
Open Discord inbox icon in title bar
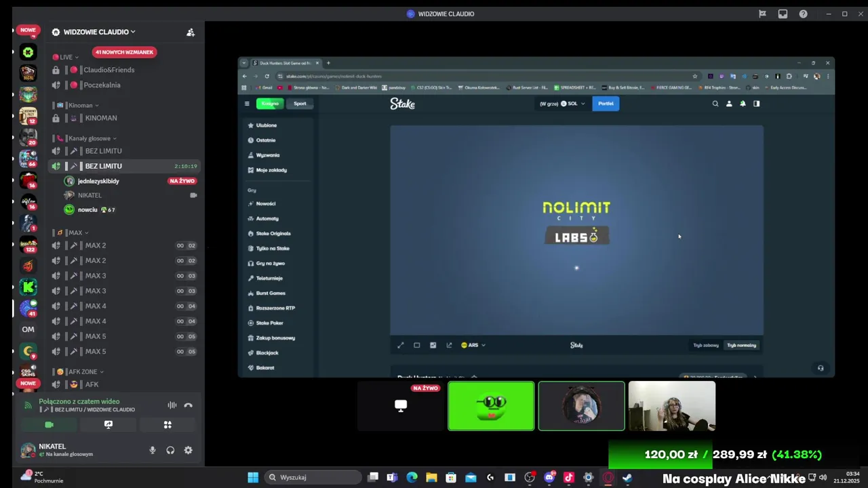coord(783,14)
